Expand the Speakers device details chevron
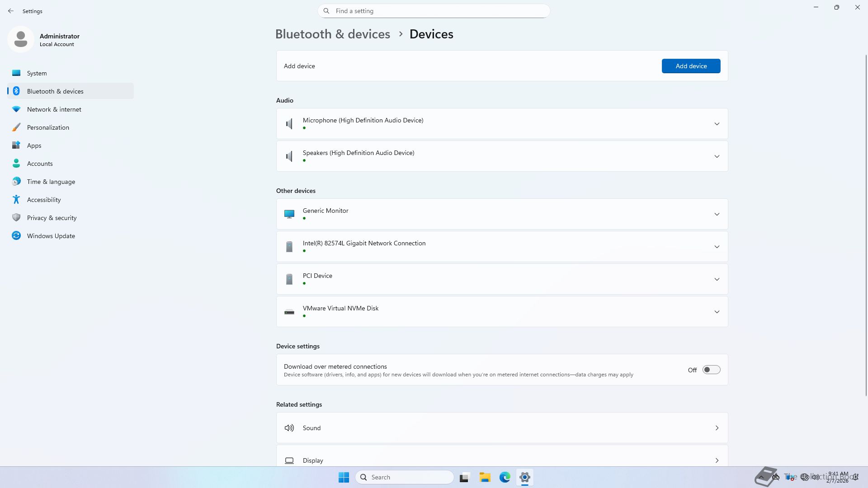The image size is (868, 488). tap(717, 156)
